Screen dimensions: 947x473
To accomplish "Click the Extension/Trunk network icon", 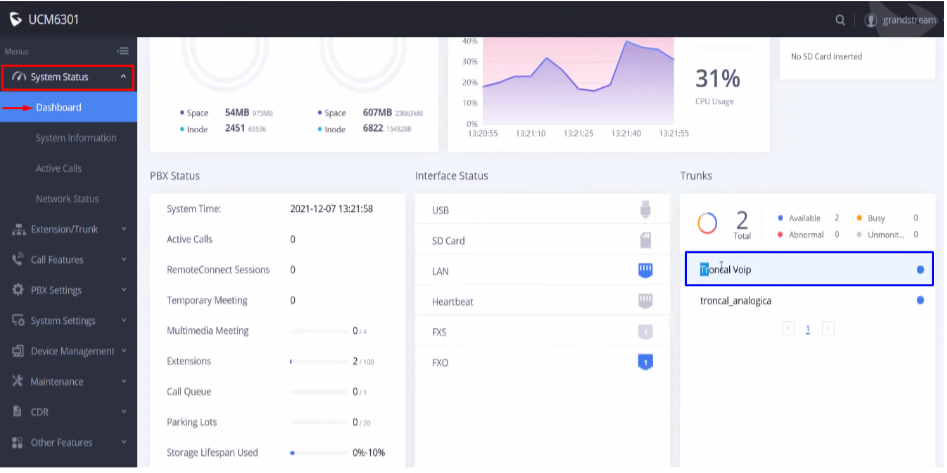I will [19, 230].
